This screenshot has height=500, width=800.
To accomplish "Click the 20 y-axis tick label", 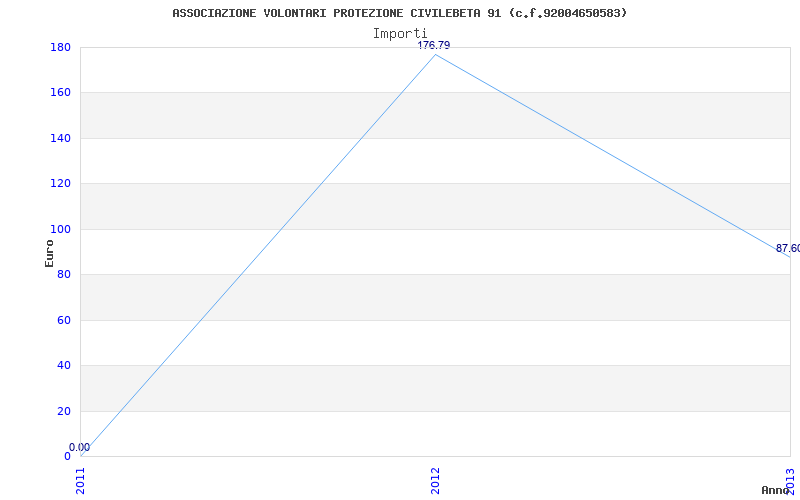I will tap(64, 411).
